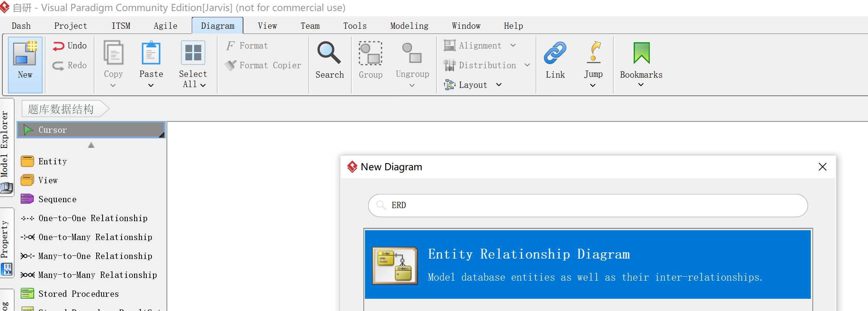Viewport: 868px width, 311px height.
Task: Click the Search magnifier icon
Action: [329, 53]
